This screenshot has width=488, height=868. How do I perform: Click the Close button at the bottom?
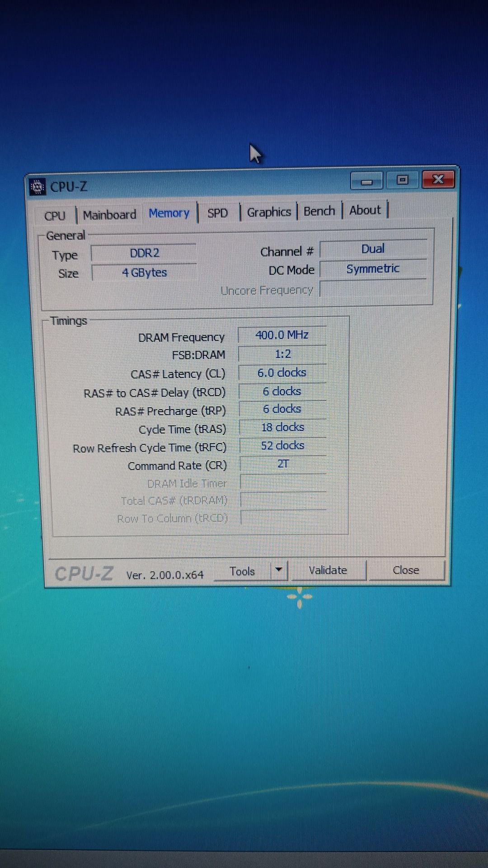(x=406, y=570)
